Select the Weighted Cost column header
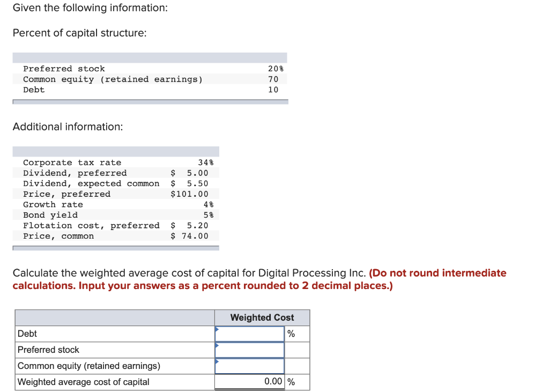549x392 pixels. coord(262,317)
